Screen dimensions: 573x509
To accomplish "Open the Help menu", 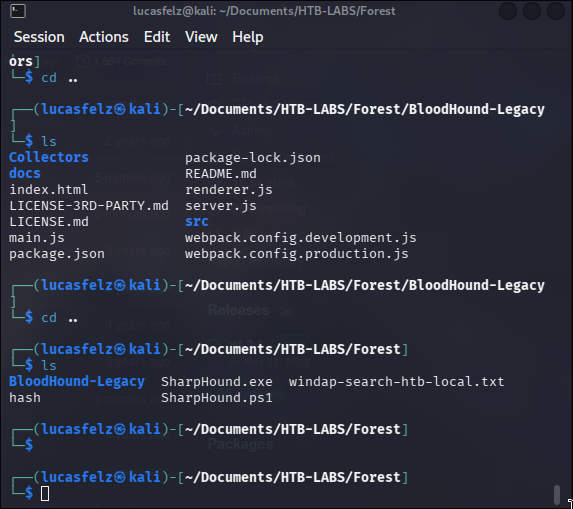I will 248,37.
